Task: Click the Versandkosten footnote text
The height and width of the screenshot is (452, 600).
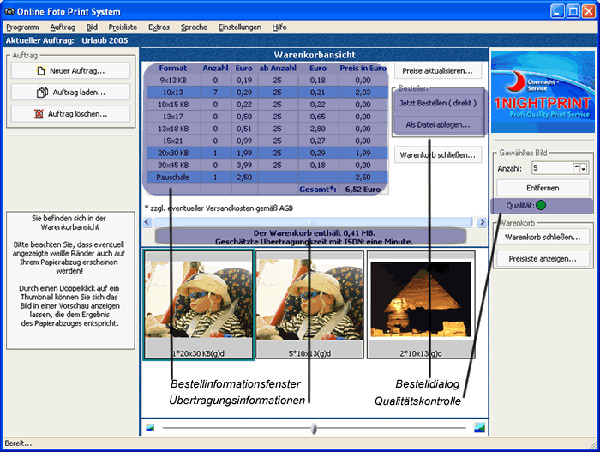Action: click(218, 208)
